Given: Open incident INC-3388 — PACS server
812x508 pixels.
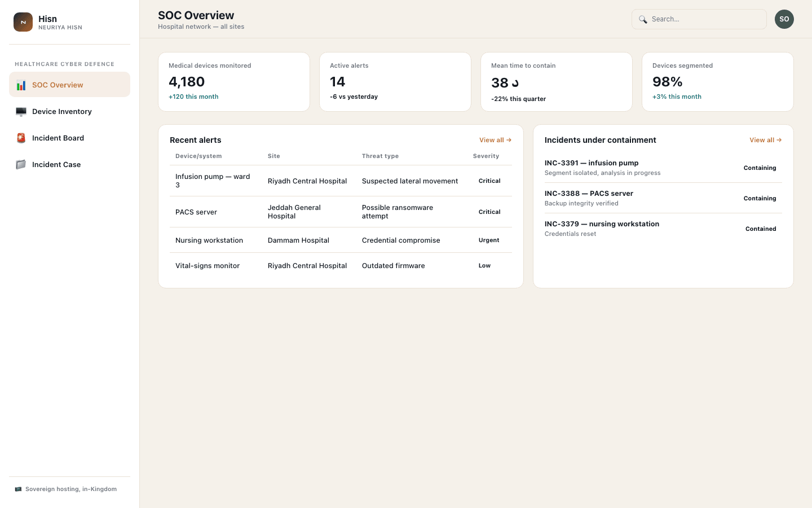Looking at the screenshot, I should pos(663,198).
